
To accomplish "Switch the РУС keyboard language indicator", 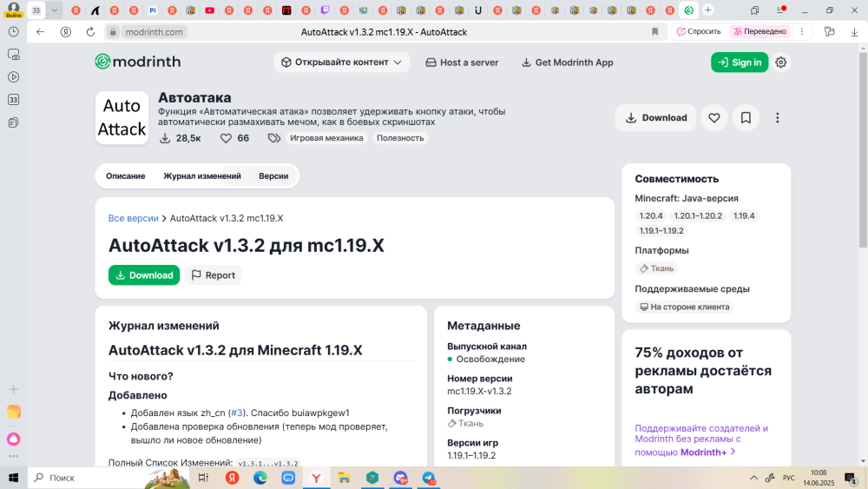I will (788, 478).
